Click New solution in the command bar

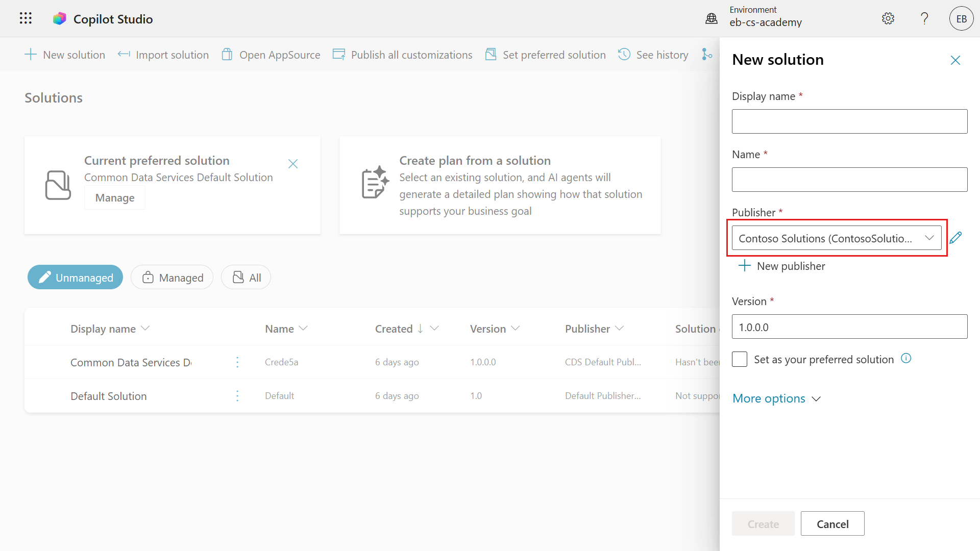pos(65,55)
